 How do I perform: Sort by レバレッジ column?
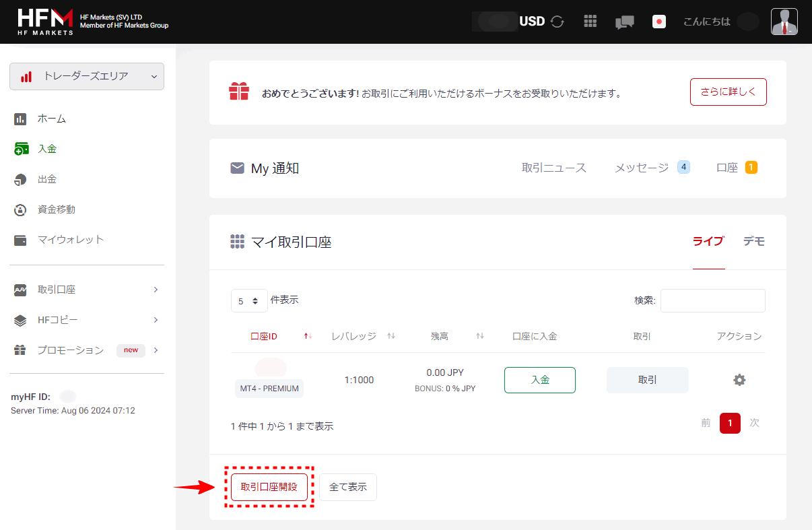pyautogui.click(x=354, y=336)
